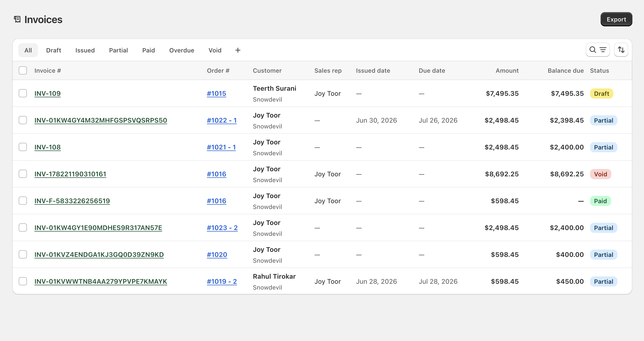Click the Invoice # column header
Image resolution: width=644 pixels, height=341 pixels.
pyautogui.click(x=48, y=71)
